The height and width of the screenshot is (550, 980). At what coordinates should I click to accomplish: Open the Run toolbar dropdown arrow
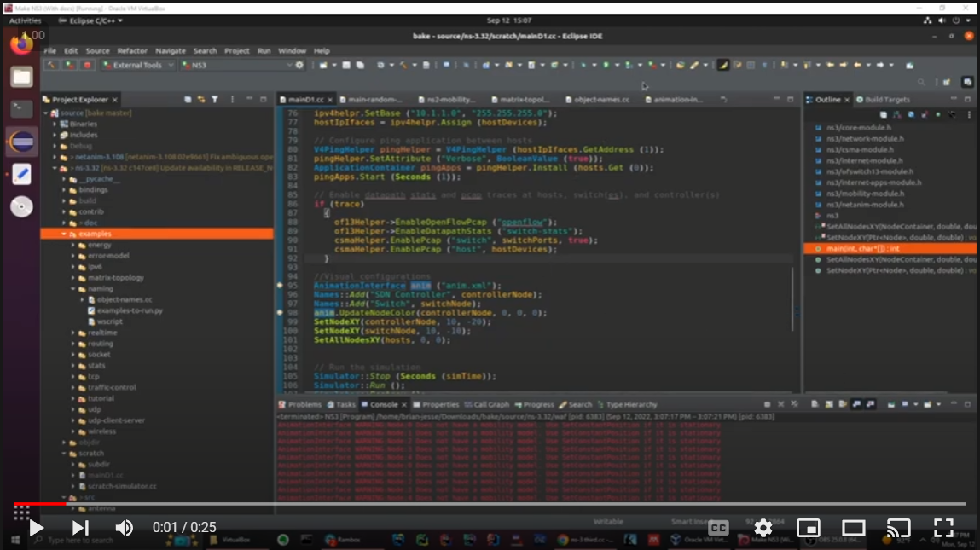click(x=617, y=65)
